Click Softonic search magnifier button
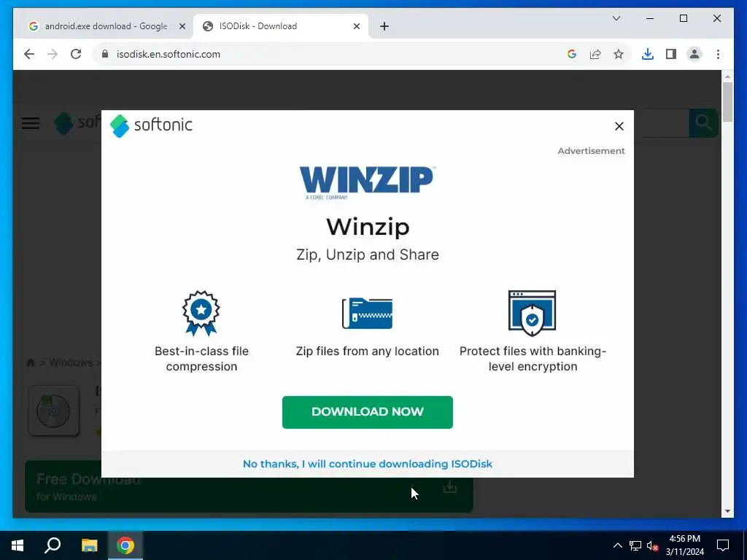747x560 pixels. coord(703,122)
